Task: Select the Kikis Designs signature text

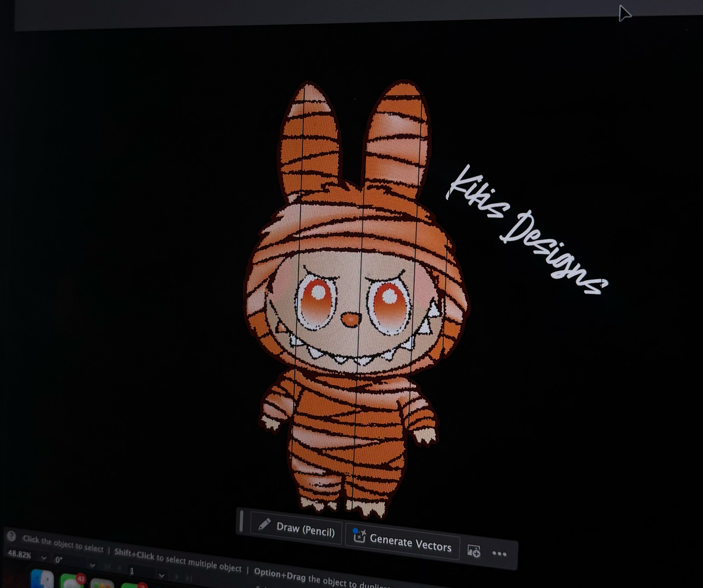Action: point(527,230)
